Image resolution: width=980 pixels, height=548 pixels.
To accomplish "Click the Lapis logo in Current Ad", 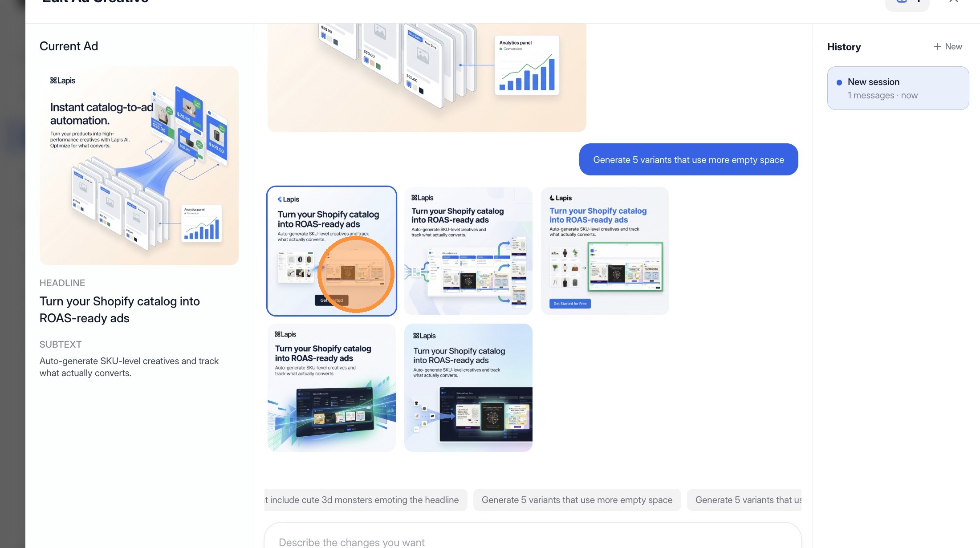I will pyautogui.click(x=63, y=81).
